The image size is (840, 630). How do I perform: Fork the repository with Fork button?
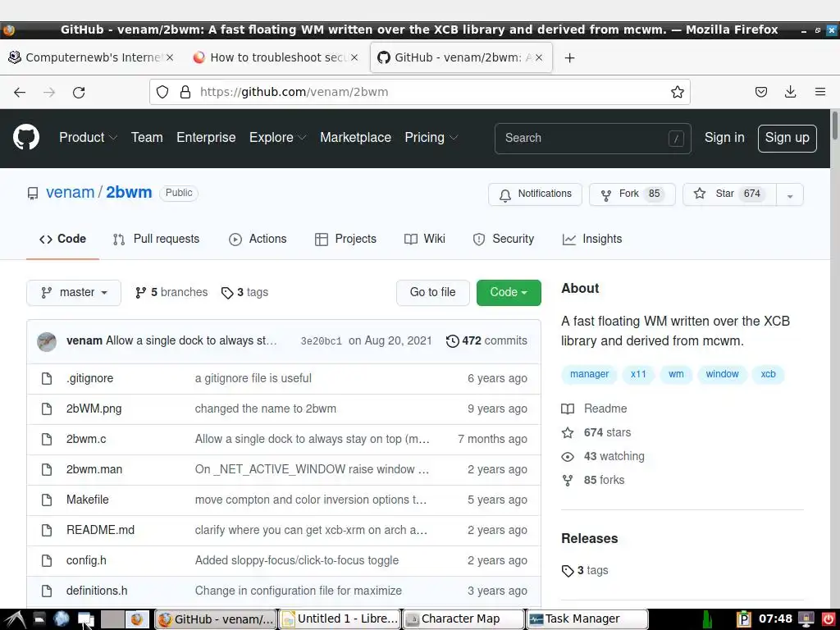(x=632, y=194)
